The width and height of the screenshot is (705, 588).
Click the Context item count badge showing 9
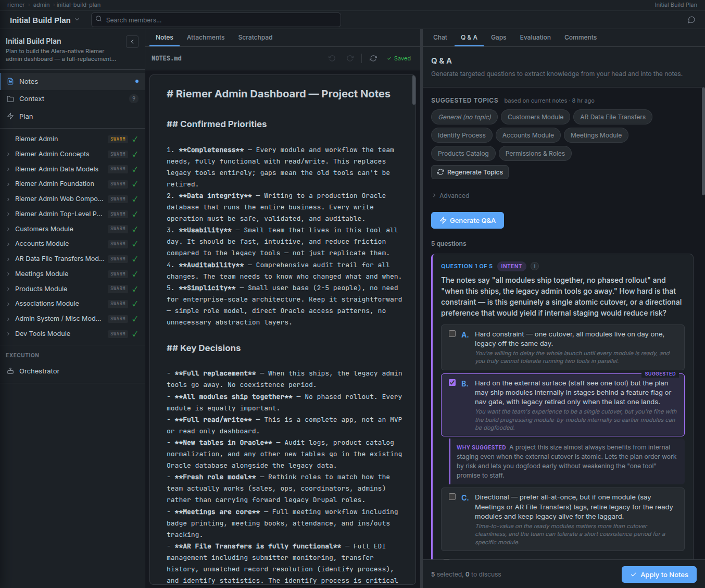(134, 98)
